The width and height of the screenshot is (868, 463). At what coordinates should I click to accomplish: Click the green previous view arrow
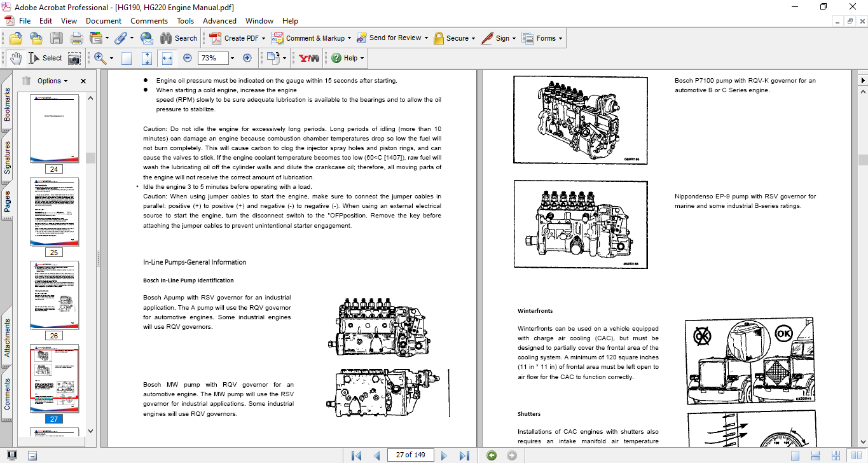(x=491, y=455)
